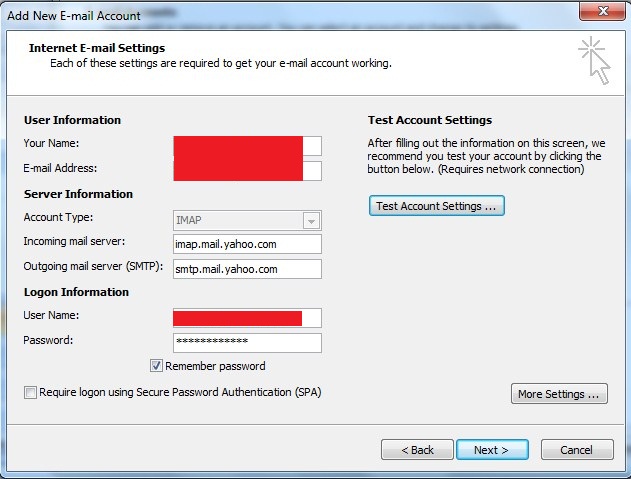Viewport: 631px width, 479px height.
Task: Proceed with the Next button
Action: coord(492,450)
